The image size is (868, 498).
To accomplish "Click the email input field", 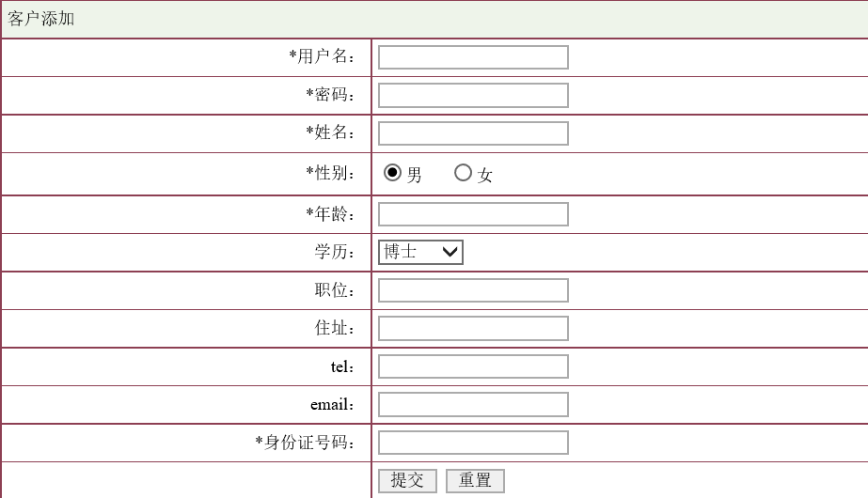I will [473, 405].
